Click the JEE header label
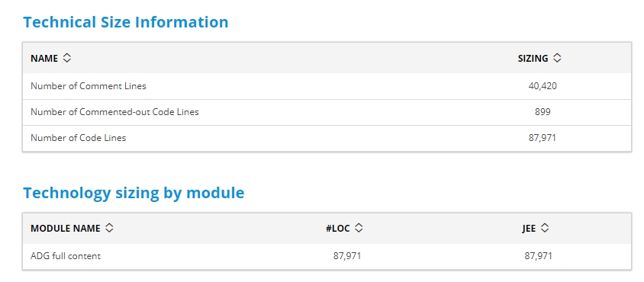The width and height of the screenshot is (644, 282). (529, 228)
